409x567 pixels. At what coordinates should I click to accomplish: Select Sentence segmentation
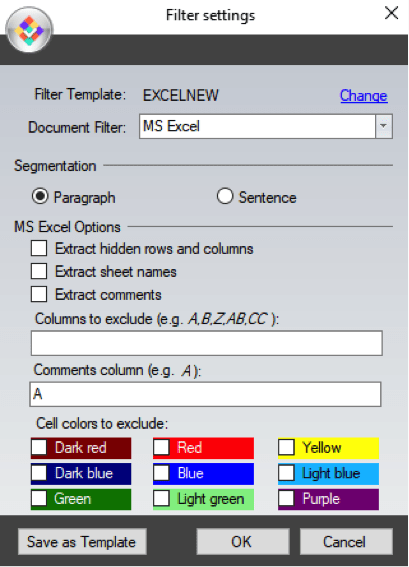coord(225,196)
